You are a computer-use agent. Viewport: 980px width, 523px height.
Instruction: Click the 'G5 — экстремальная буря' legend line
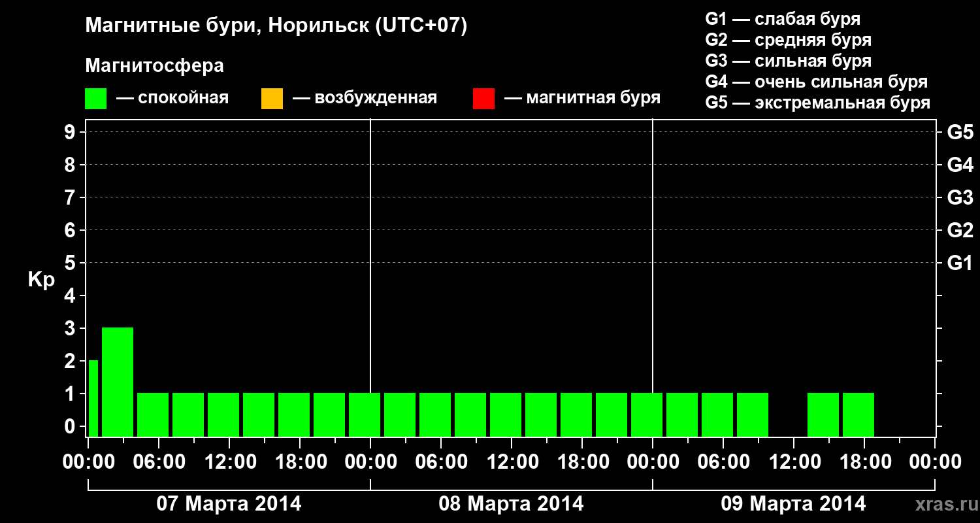(818, 103)
